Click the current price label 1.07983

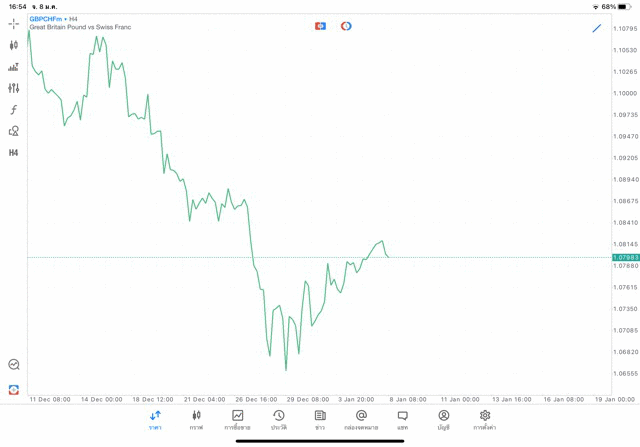coord(625,258)
